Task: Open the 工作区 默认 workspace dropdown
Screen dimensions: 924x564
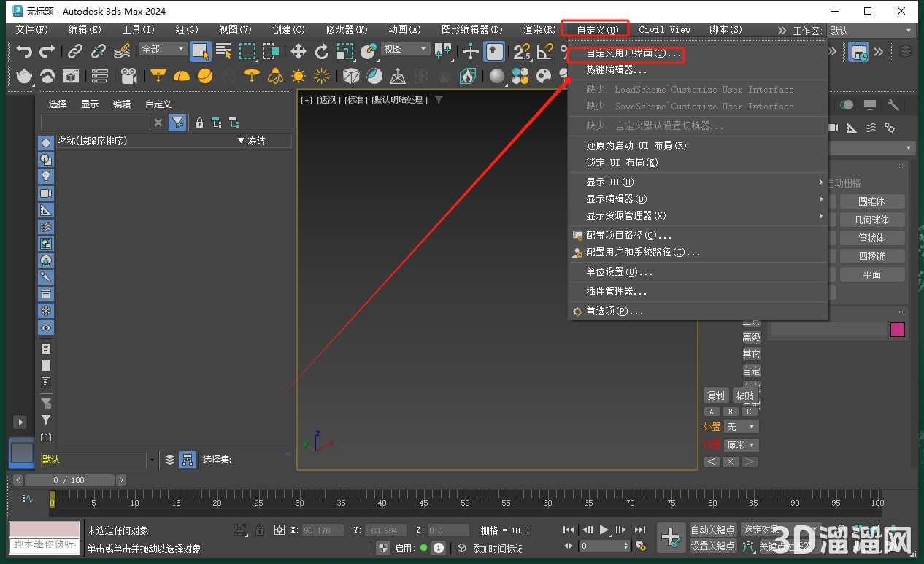Action: coord(871,31)
